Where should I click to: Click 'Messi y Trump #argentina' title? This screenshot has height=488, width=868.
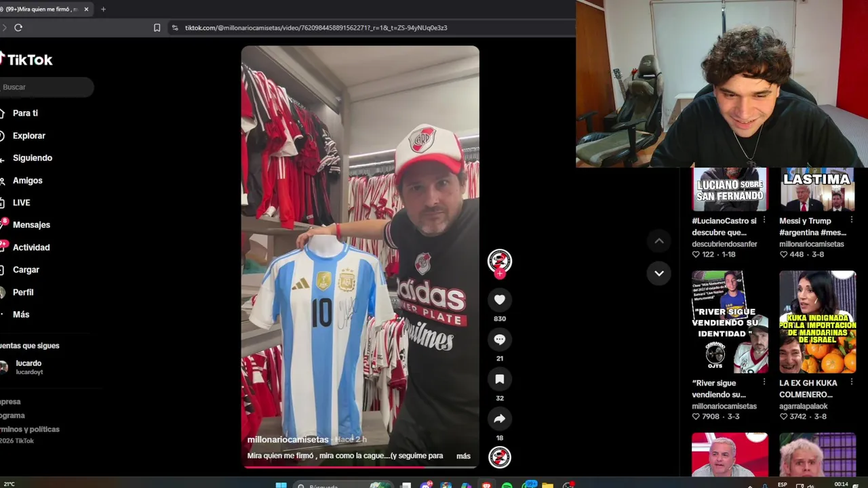[x=812, y=226]
